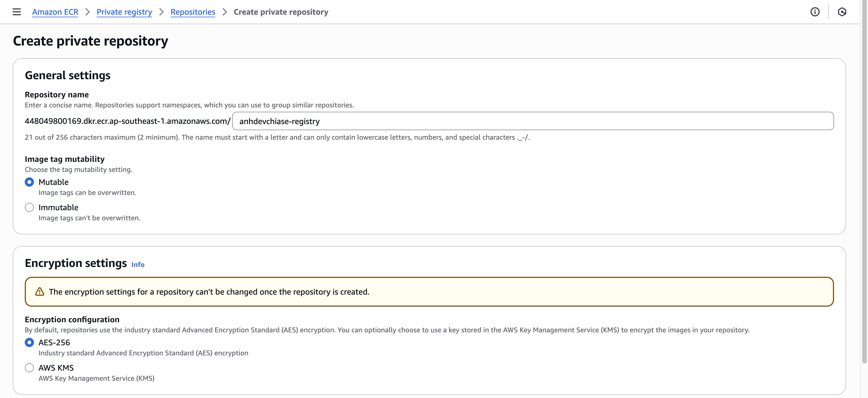Open the Repositories breadcrumb link

point(193,12)
